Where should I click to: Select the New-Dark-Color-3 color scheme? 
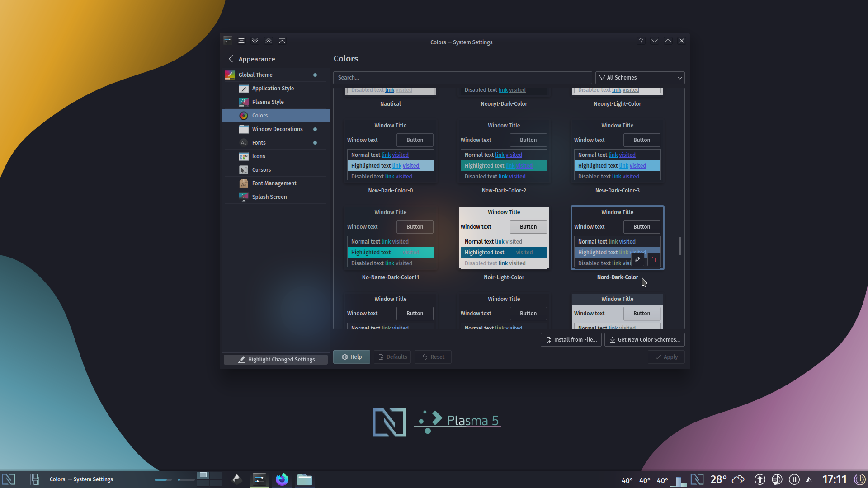pyautogui.click(x=618, y=150)
